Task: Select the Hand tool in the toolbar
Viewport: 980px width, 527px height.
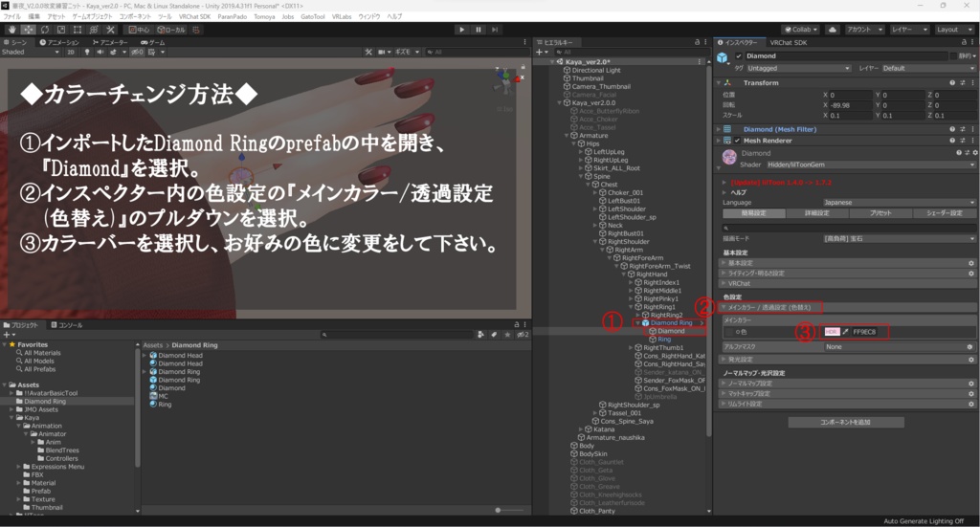Action: click(12, 30)
